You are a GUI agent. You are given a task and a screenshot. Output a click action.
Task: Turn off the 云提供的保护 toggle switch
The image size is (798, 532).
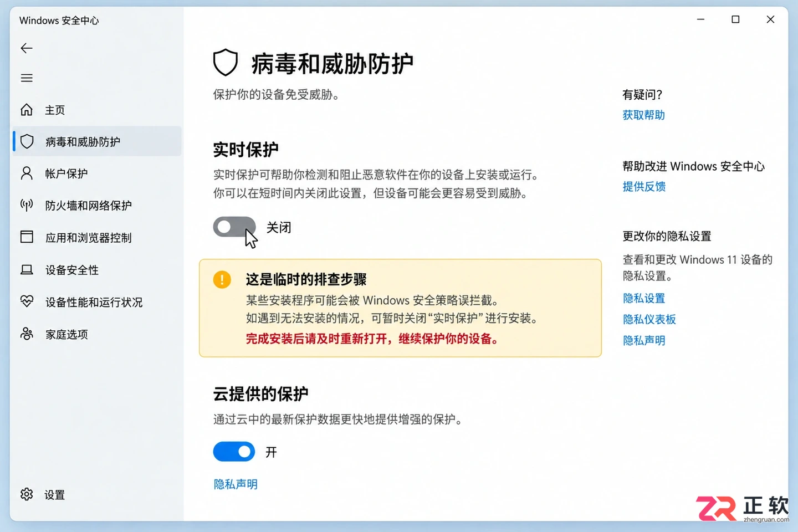pos(234,452)
